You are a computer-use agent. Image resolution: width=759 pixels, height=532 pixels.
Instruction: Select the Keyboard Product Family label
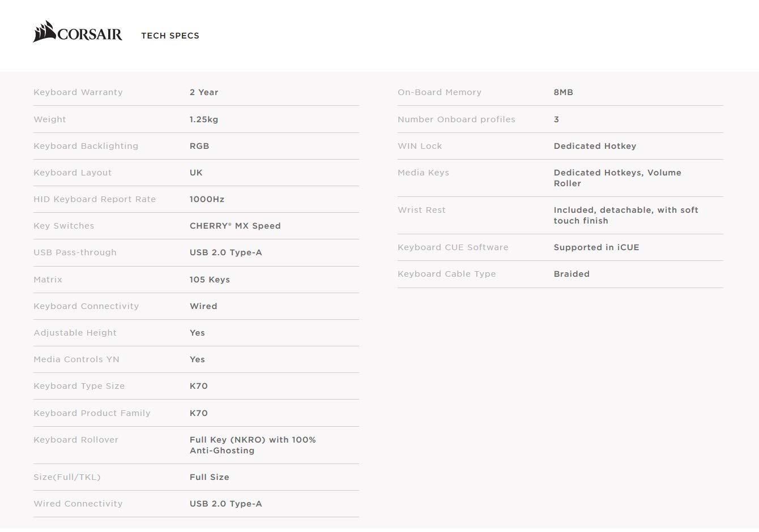pyautogui.click(x=92, y=413)
